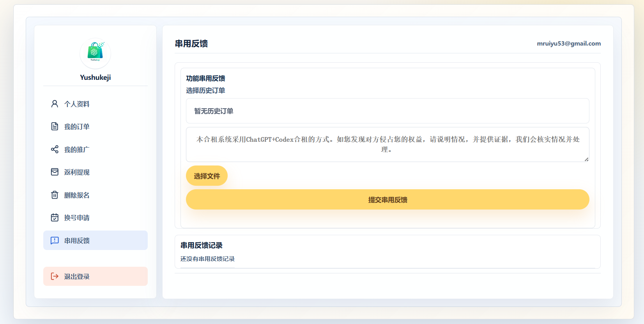Click the document icon beside 我的订单
The width and height of the screenshot is (644, 324).
tap(55, 127)
